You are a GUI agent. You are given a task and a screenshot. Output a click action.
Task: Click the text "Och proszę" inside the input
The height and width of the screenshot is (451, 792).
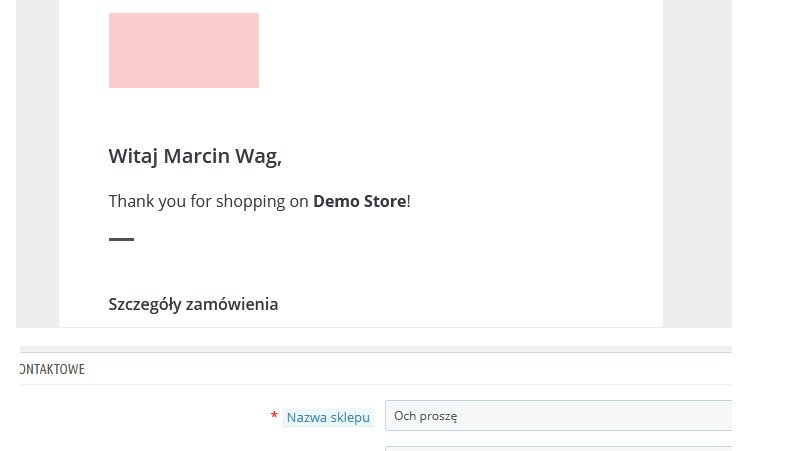point(425,416)
